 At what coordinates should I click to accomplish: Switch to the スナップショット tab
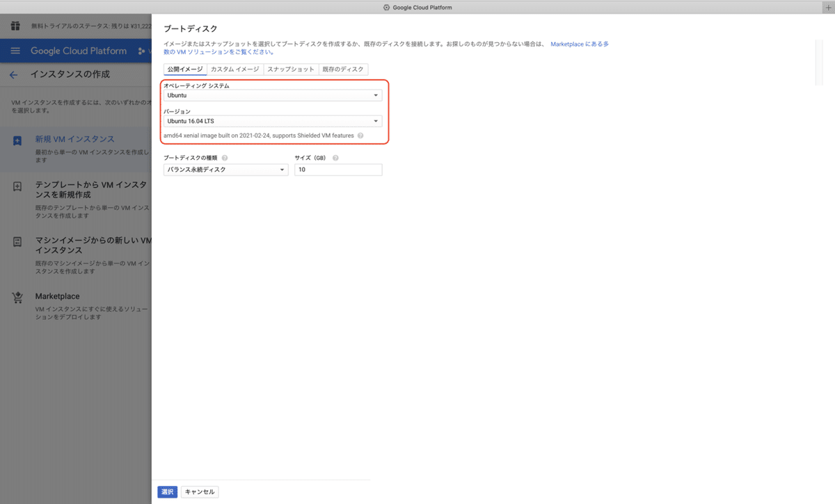[291, 70]
